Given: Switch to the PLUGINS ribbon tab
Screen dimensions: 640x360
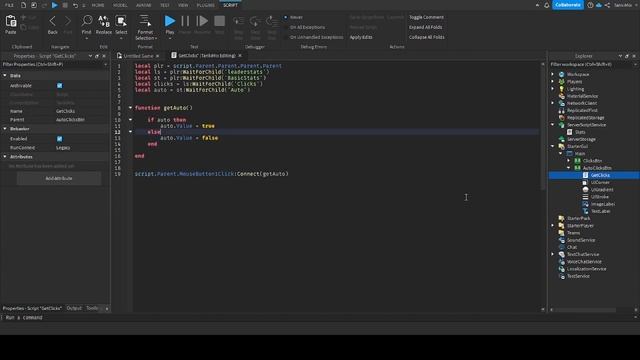Looking at the screenshot, I should [205, 5].
